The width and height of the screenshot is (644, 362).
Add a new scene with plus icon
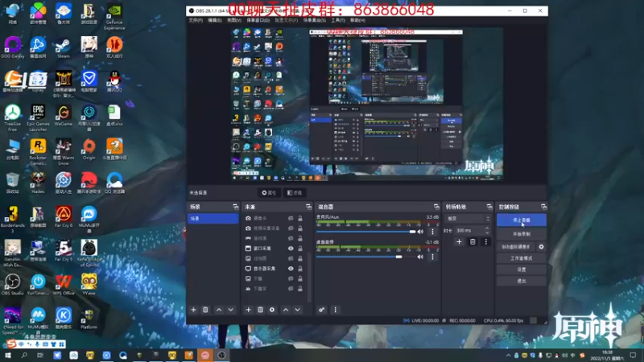point(193,310)
